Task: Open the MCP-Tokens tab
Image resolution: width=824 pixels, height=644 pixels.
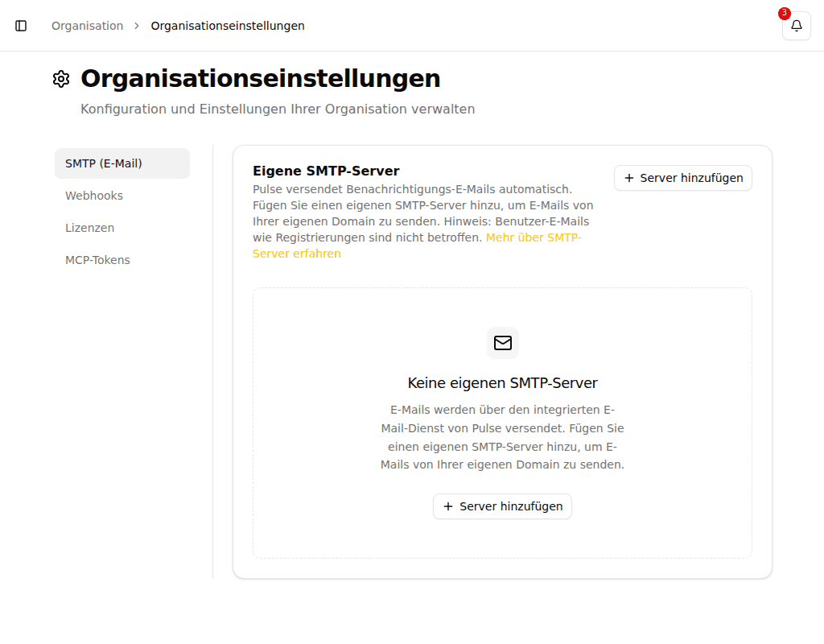Action: 122,260
